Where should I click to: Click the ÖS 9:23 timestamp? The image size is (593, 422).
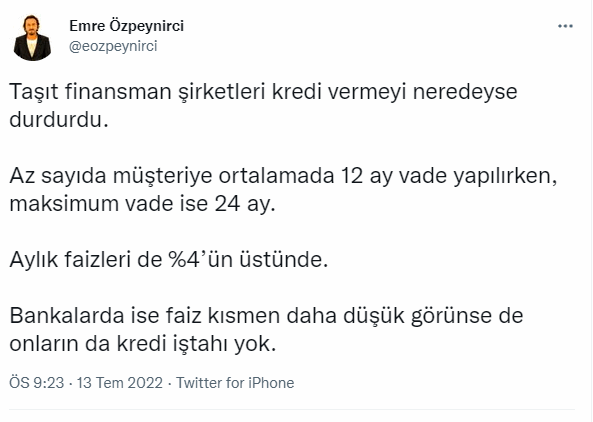tap(37, 383)
